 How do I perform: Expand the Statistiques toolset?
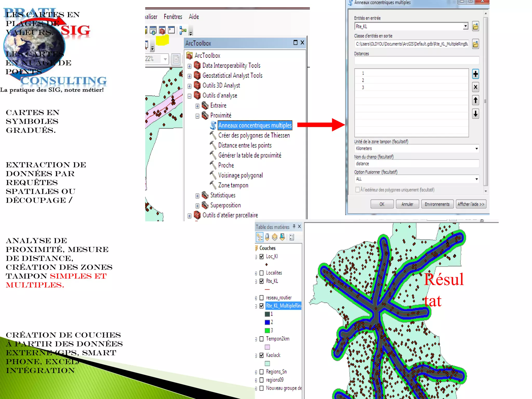pyautogui.click(x=197, y=196)
